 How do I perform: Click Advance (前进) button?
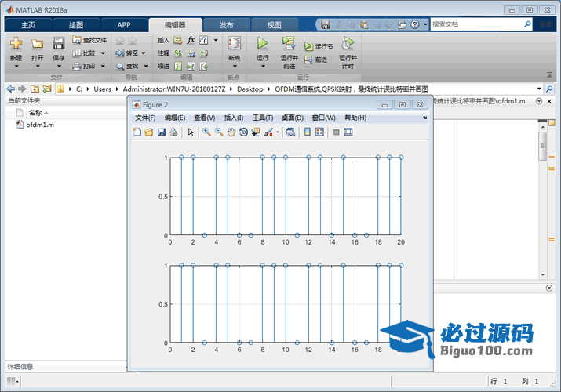(x=316, y=60)
